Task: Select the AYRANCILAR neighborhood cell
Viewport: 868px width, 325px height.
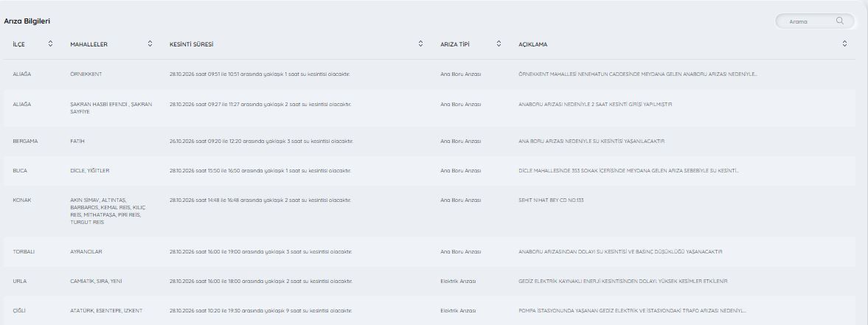Action: (x=86, y=252)
